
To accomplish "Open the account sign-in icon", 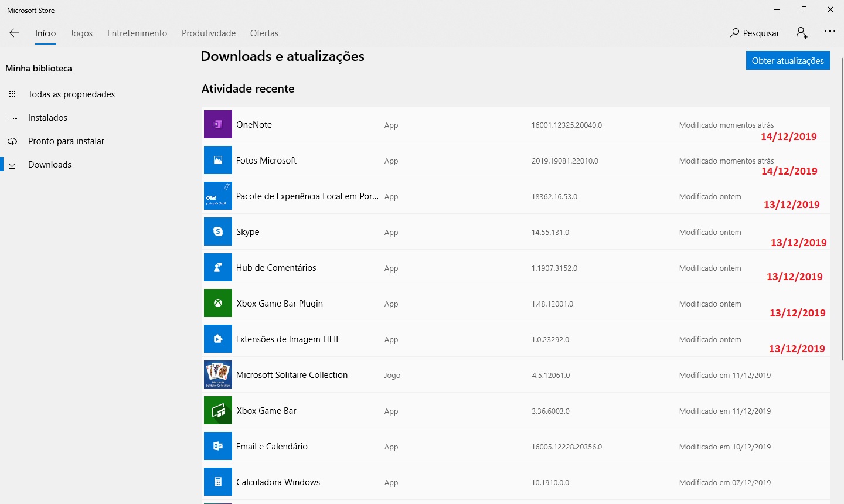I will point(802,33).
